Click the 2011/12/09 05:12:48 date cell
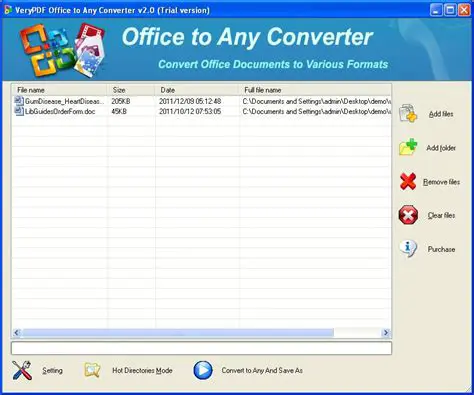Image resolution: width=474 pixels, height=395 pixels. pyautogui.click(x=190, y=101)
